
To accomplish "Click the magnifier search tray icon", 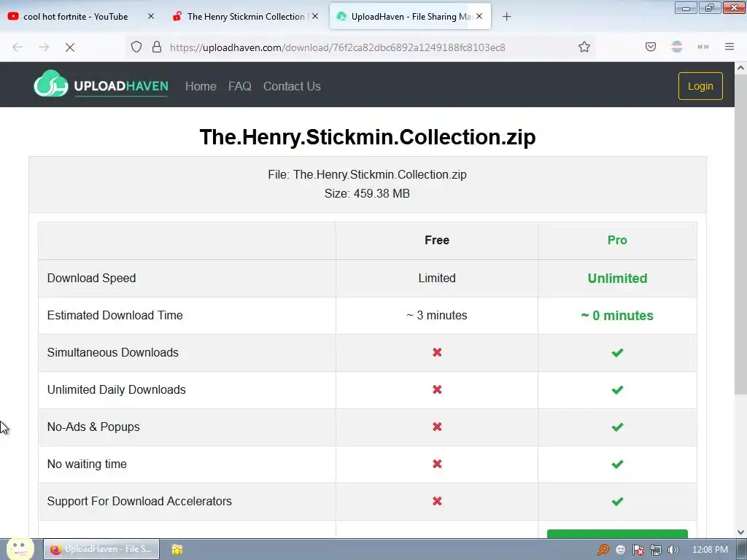I will (x=603, y=550).
